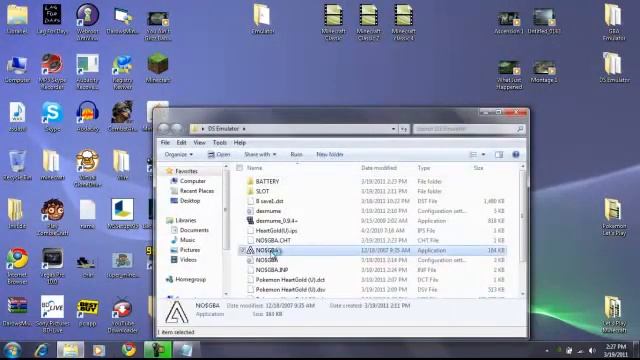Viewport: 640px width, 360px height.
Task: Sort files by Date modified column
Action: (379, 168)
